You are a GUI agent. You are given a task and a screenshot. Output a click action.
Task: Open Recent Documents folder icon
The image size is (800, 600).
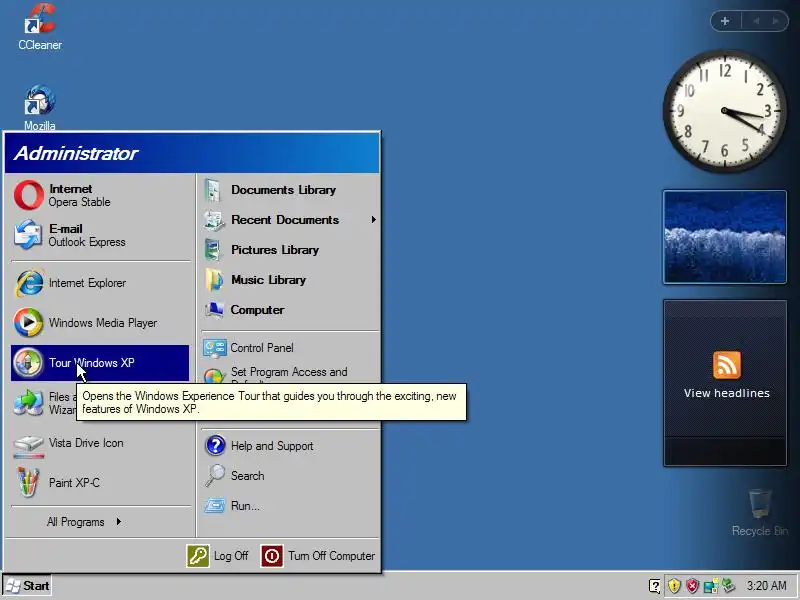click(x=214, y=220)
